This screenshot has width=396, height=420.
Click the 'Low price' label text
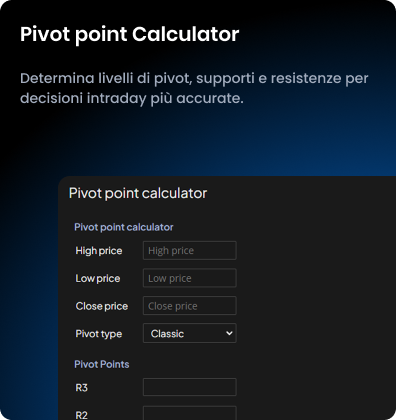[x=98, y=279]
